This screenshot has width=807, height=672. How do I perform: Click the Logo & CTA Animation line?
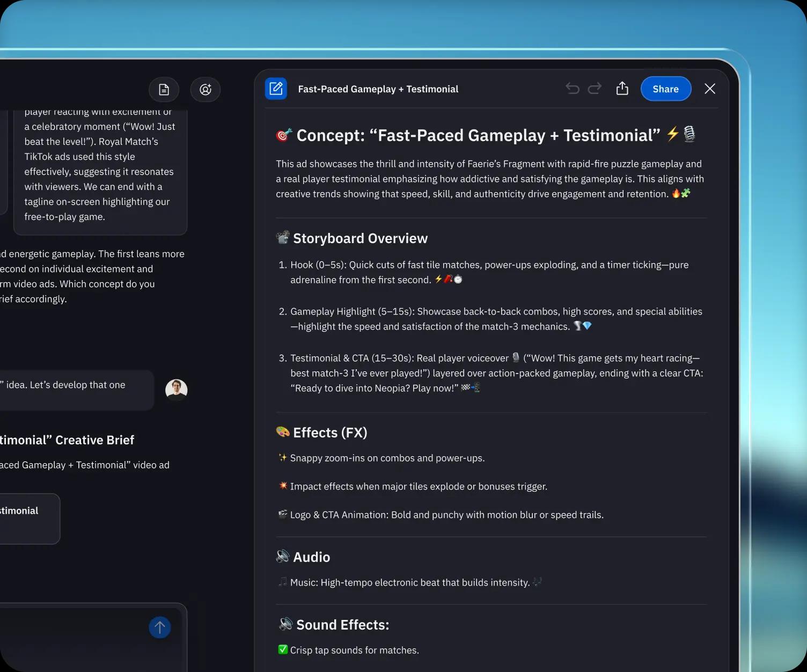tap(441, 515)
